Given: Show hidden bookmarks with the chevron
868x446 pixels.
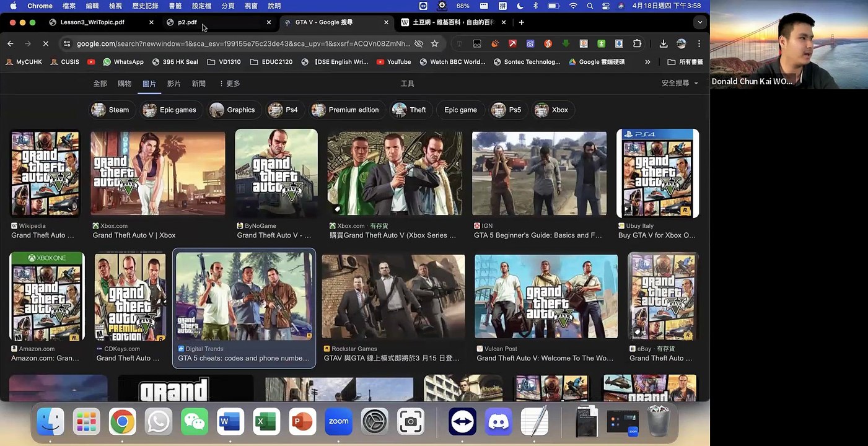Looking at the screenshot, I should pos(647,62).
